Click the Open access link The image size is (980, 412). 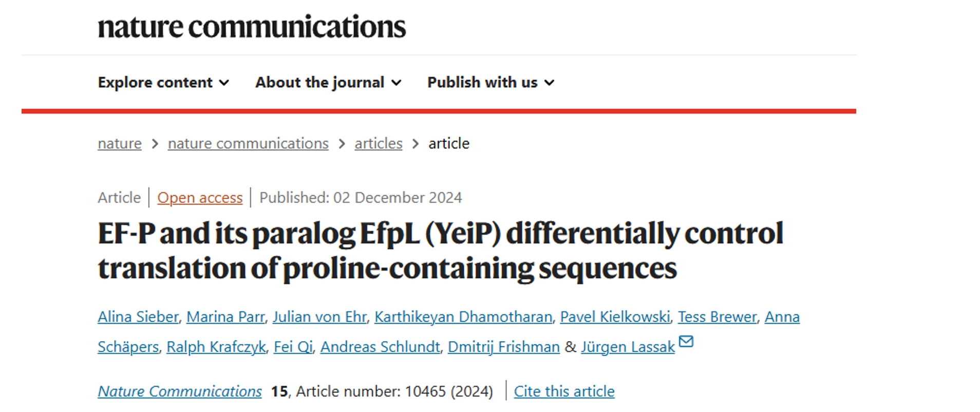pyautogui.click(x=200, y=198)
